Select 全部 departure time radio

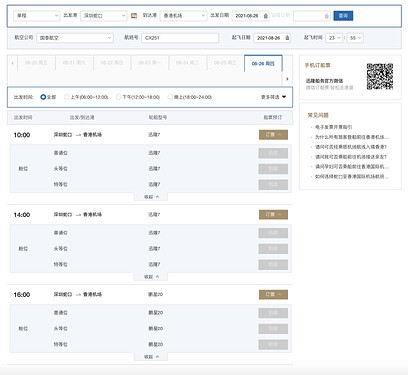point(43,97)
